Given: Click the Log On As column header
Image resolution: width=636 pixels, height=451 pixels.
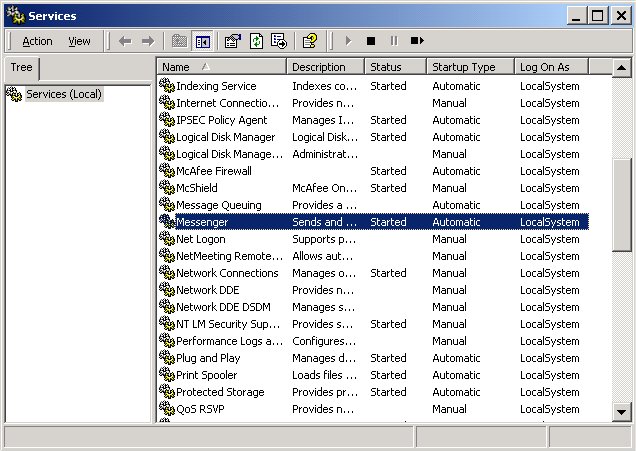Looking at the screenshot, I should tap(550, 67).
